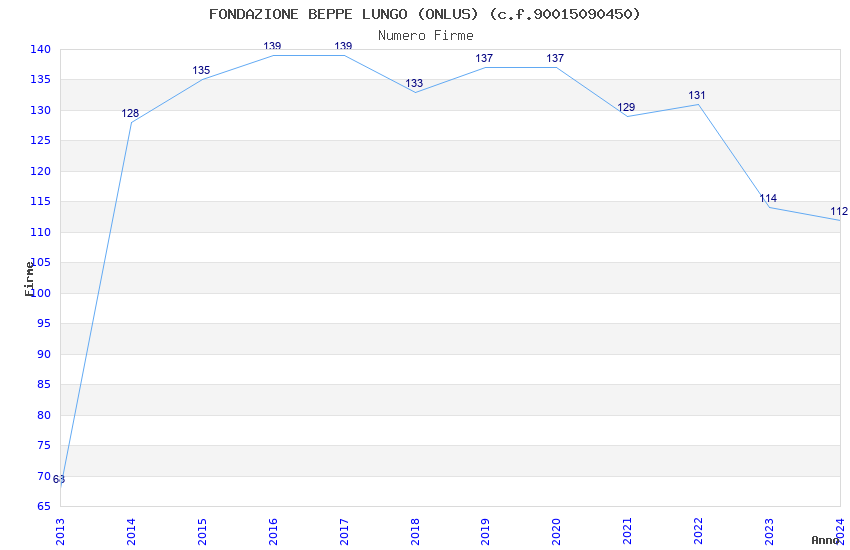Click the x-axis year label 2013
850x550 pixels.
60,531
